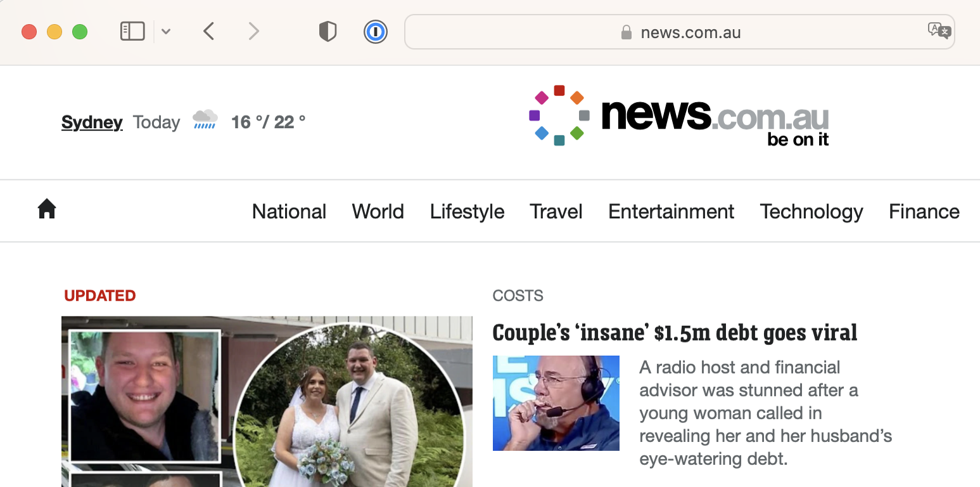The height and width of the screenshot is (487, 980).
Task: Click the news.com.au logo
Action: click(679, 116)
